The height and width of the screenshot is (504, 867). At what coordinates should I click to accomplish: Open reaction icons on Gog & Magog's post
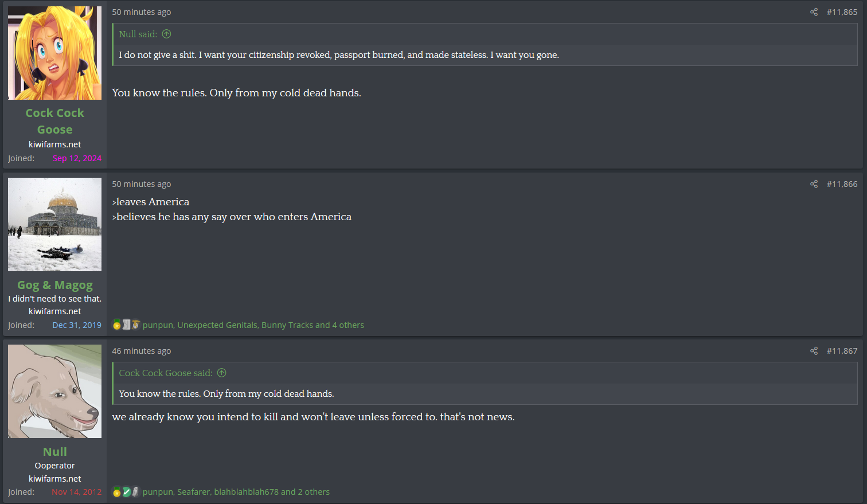point(126,325)
